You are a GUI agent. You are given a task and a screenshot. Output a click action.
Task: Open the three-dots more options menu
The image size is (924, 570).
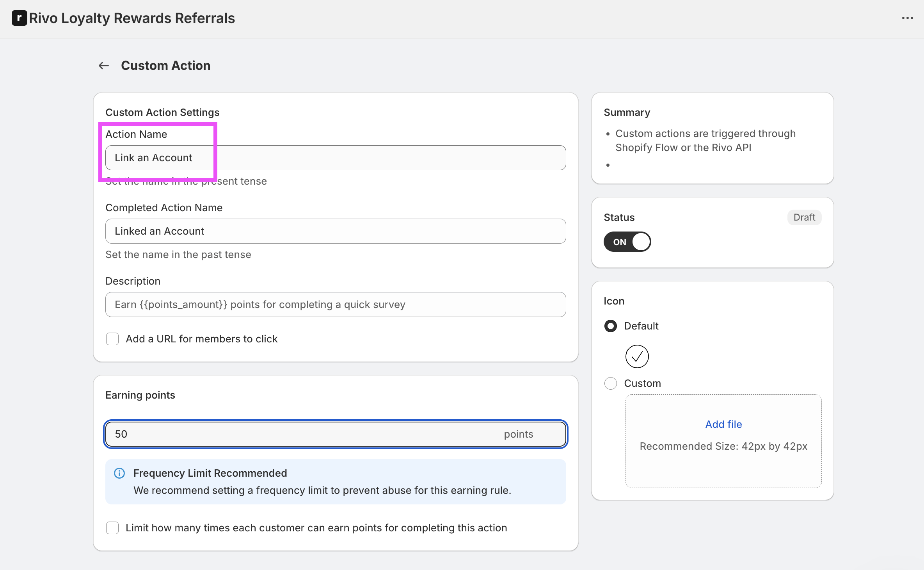pos(907,18)
